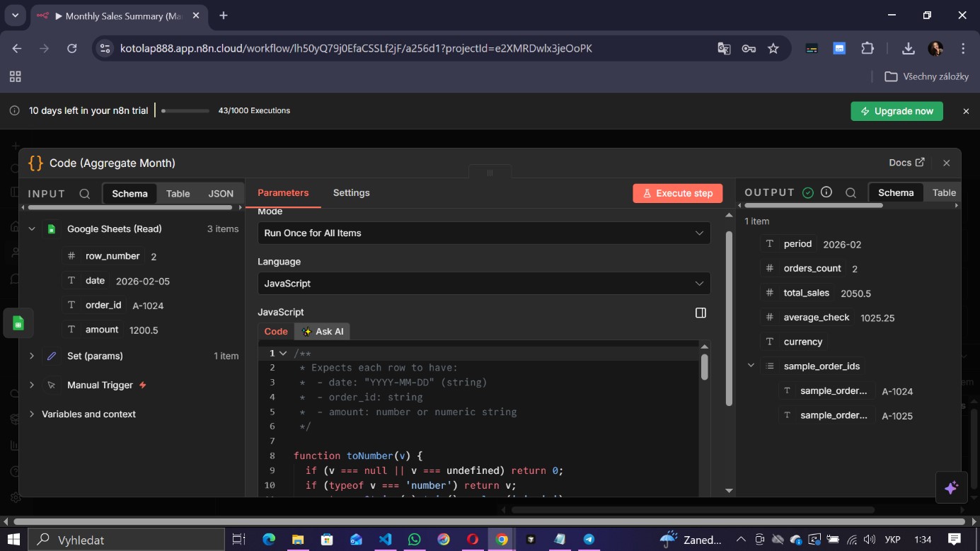Click the code editor vertical scrollbar
980x551 pixels.
(704, 366)
